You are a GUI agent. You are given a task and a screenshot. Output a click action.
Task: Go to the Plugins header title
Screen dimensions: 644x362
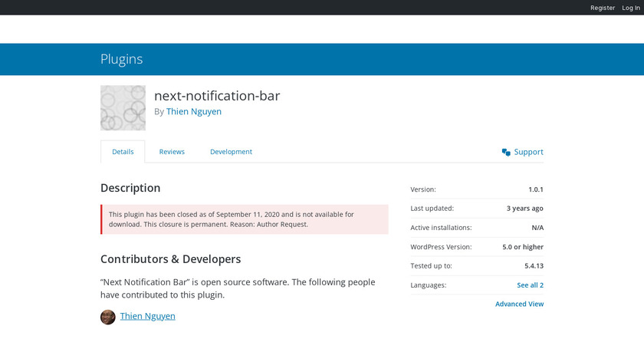pyautogui.click(x=121, y=59)
